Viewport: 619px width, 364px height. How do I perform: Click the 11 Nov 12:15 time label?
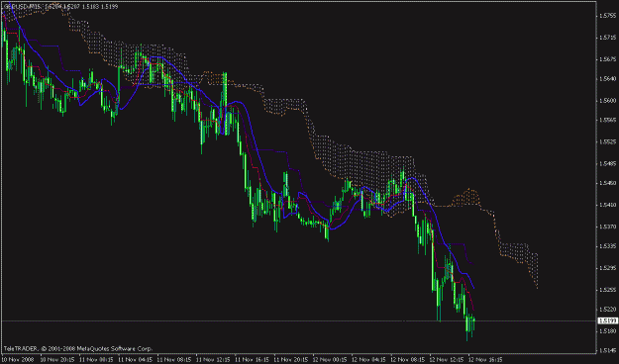213,360
